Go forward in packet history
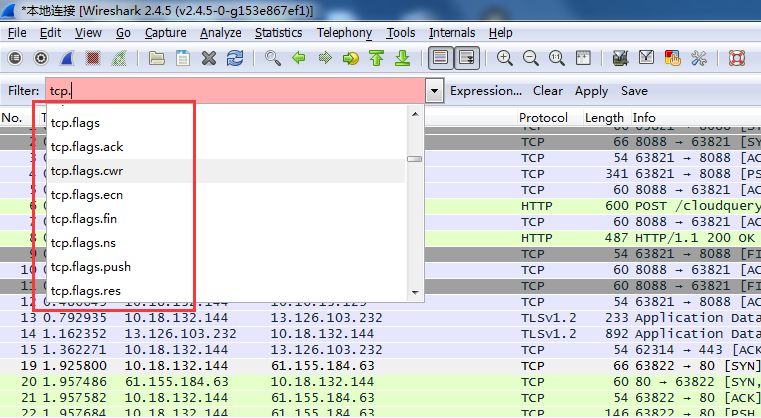This screenshot has height=418, width=761. pyautogui.click(x=325, y=59)
